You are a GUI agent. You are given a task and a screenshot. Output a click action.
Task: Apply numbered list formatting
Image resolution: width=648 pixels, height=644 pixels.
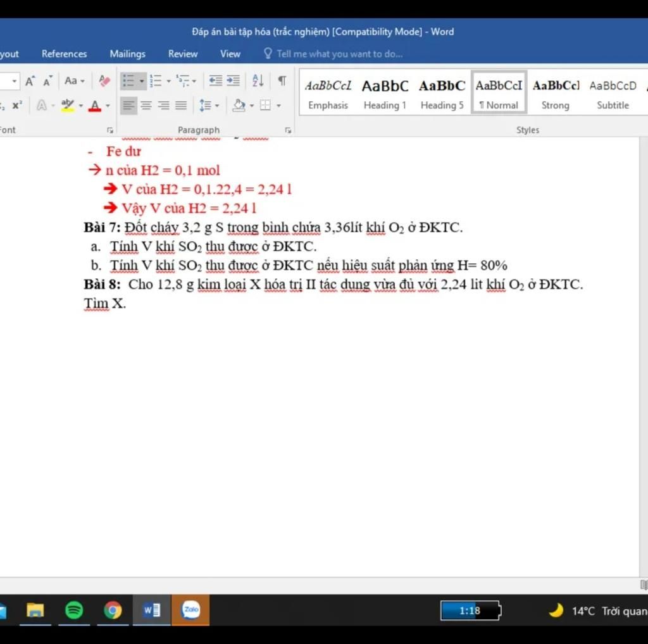156,80
